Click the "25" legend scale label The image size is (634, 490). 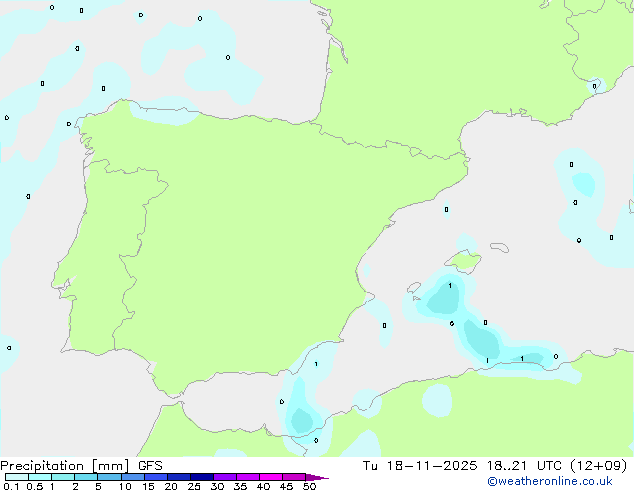coord(194,486)
